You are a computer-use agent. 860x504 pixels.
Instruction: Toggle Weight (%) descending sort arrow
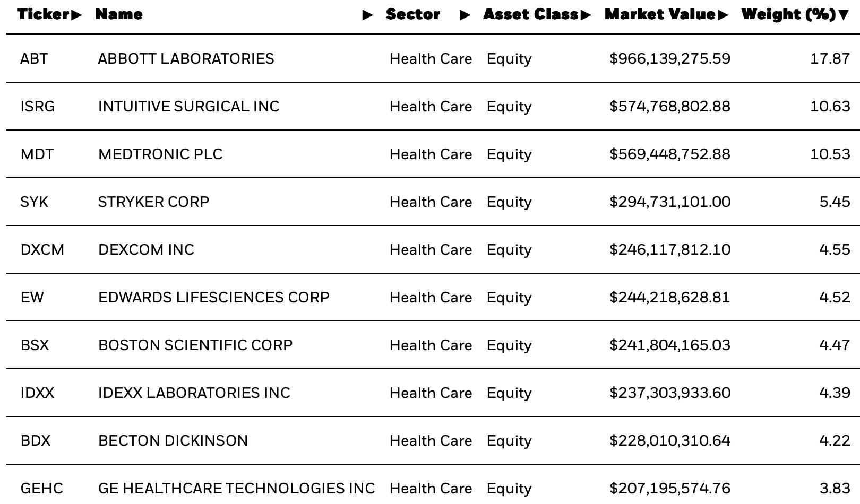tap(843, 15)
